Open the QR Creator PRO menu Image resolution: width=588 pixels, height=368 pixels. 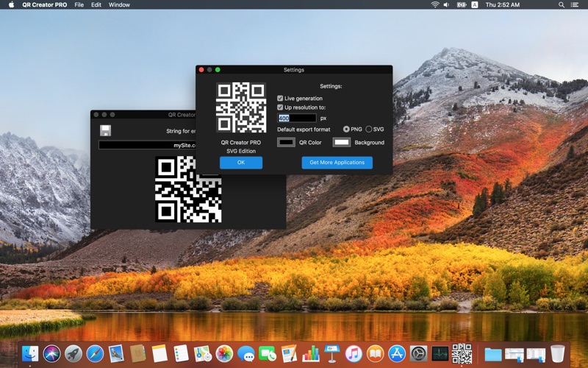pos(45,5)
